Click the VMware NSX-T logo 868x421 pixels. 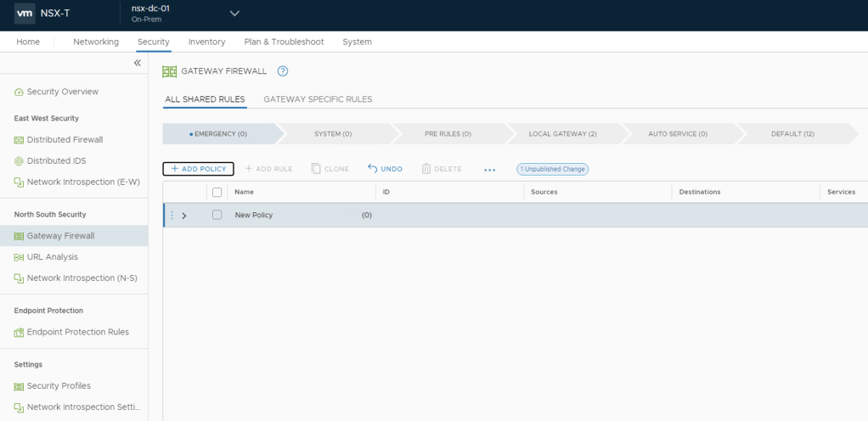tap(25, 14)
